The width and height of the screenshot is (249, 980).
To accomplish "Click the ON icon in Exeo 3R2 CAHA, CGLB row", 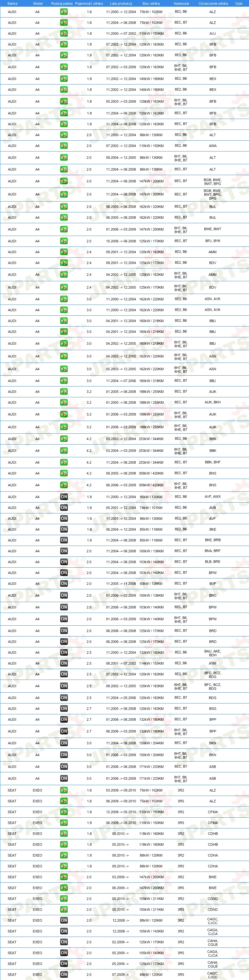I will [64, 942].
